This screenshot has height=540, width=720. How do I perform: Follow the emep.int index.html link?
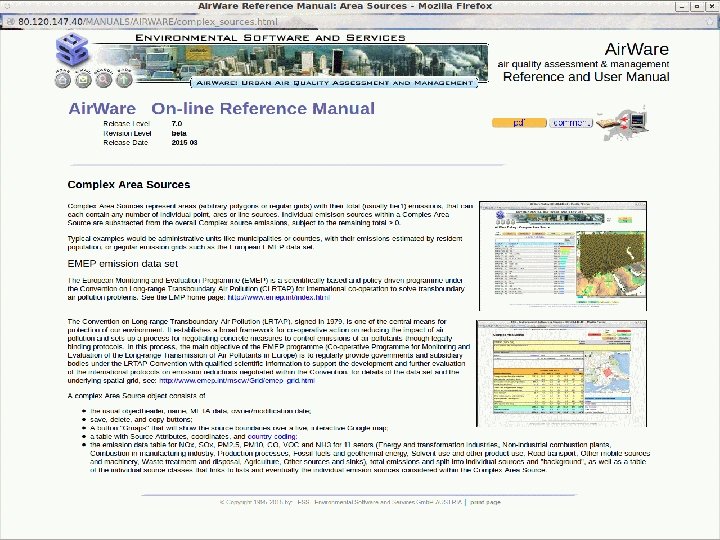(x=279, y=297)
